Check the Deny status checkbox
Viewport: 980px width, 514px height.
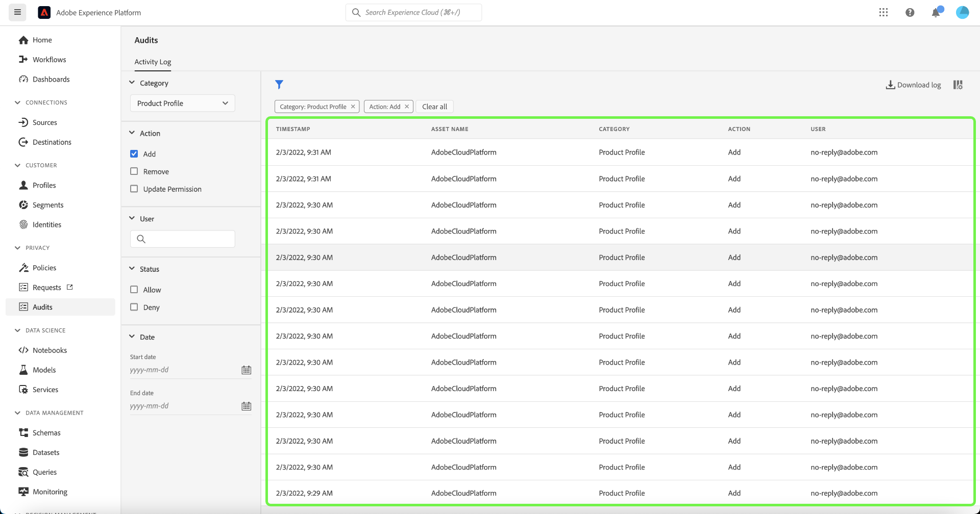(134, 307)
